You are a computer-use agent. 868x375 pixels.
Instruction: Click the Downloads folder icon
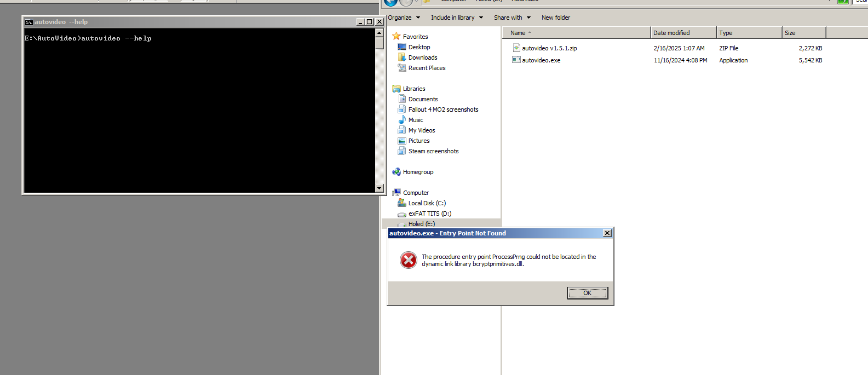click(402, 57)
